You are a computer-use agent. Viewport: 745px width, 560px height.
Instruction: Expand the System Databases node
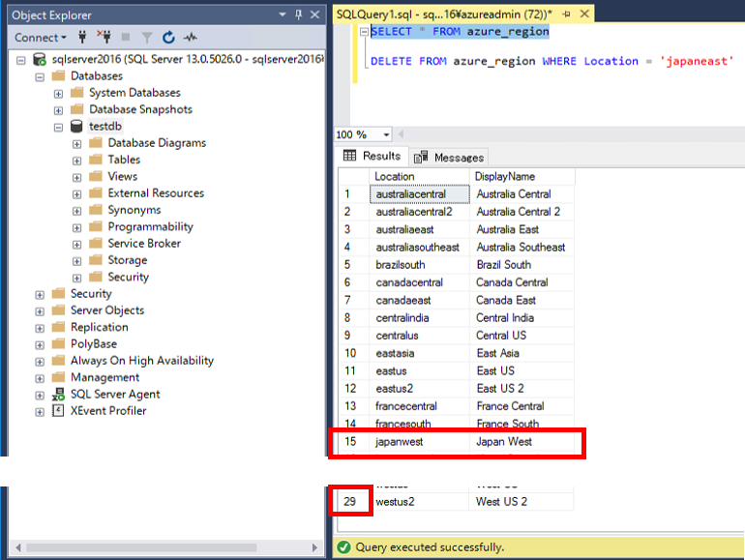(58, 94)
